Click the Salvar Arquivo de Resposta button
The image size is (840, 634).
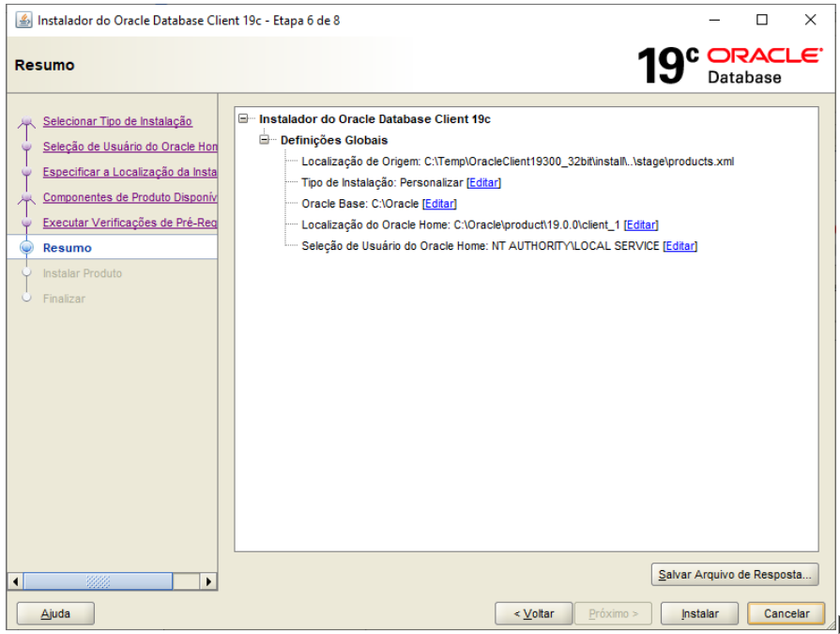click(735, 575)
